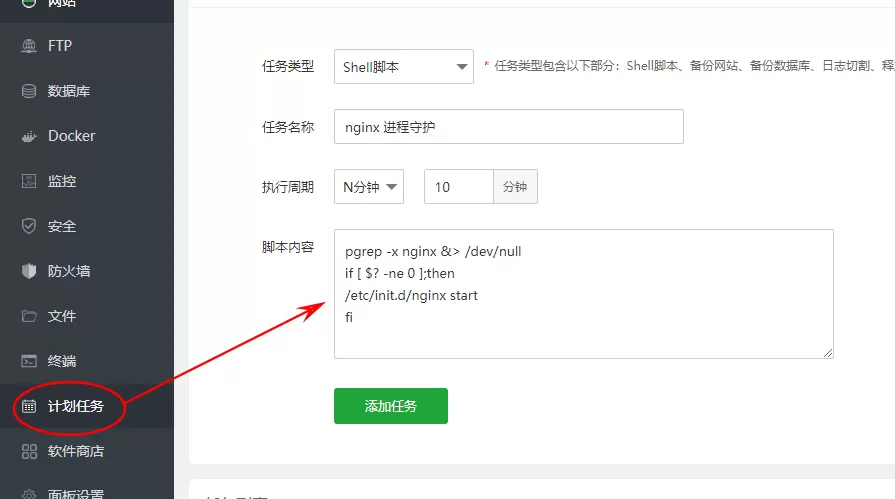Screen dimensions: 895x499
Task: Click inside the 脚本内容 script textarea
Action: point(583,294)
